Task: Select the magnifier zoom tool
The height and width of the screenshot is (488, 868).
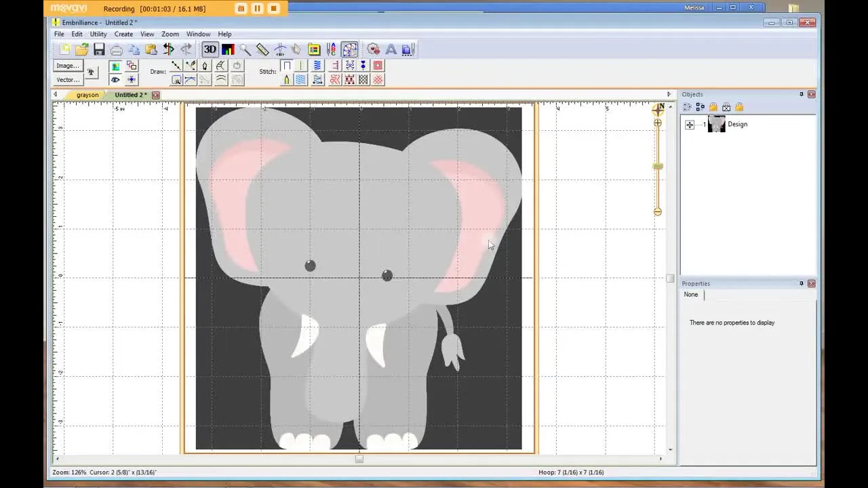Action: click(245, 49)
